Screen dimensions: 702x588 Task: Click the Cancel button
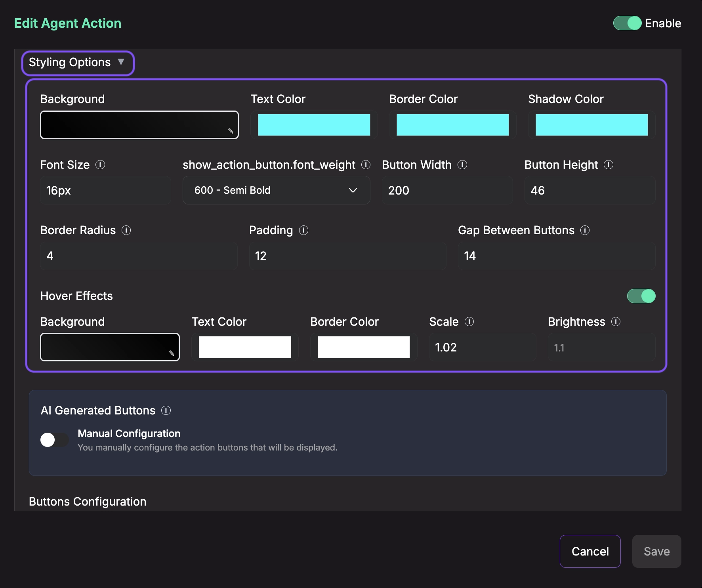click(590, 551)
